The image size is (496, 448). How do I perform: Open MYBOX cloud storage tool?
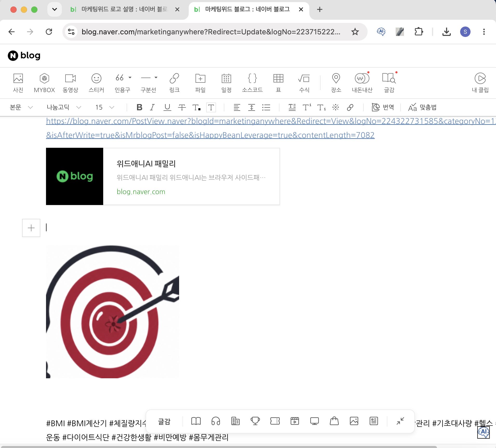(x=44, y=83)
